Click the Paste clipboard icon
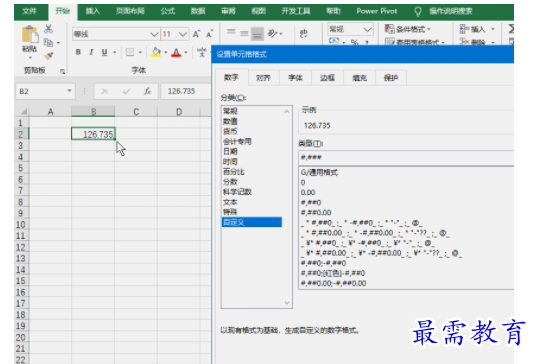 [30, 35]
